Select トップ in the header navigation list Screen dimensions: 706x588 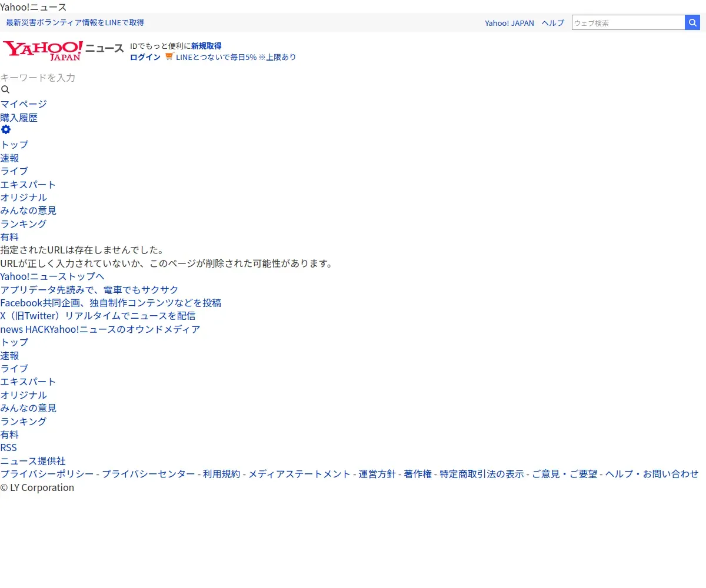(x=14, y=145)
